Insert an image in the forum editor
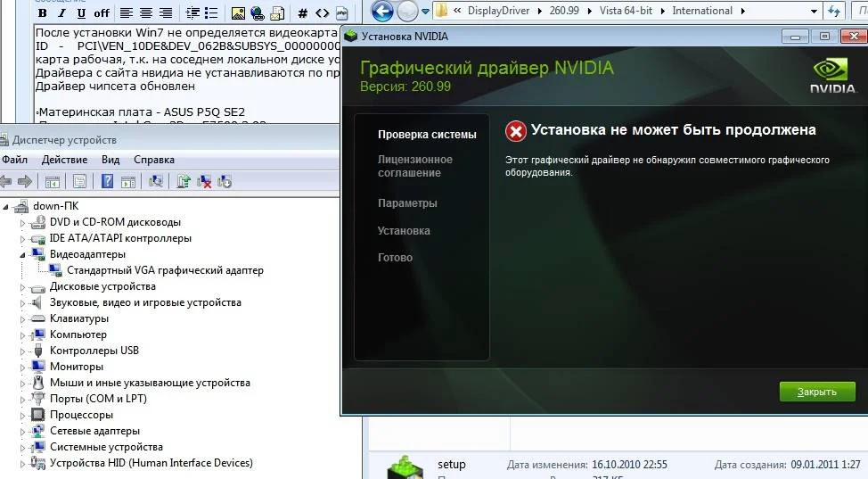Image resolution: width=868 pixels, height=479 pixels. [238, 12]
